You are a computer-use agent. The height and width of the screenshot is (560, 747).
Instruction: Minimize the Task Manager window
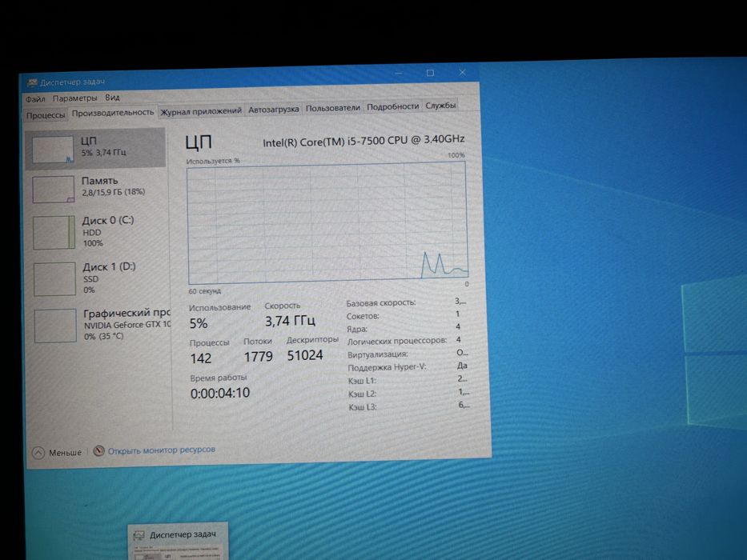(399, 74)
